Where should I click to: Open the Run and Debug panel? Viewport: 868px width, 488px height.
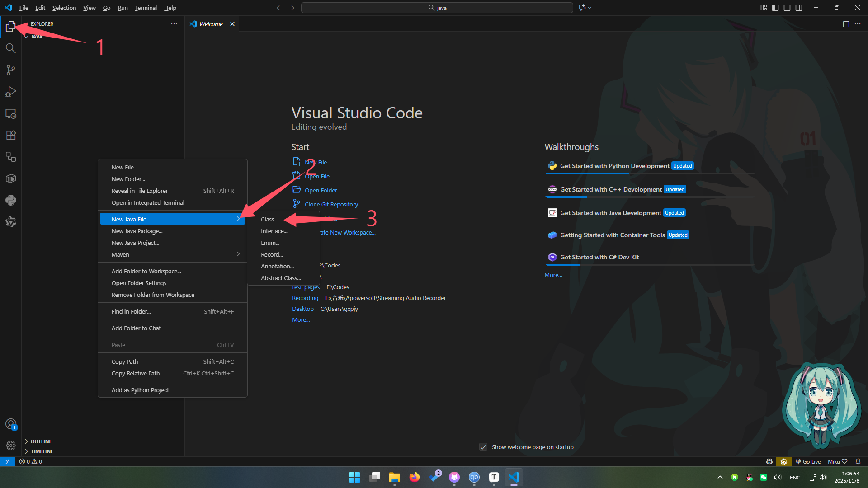coord(11,92)
